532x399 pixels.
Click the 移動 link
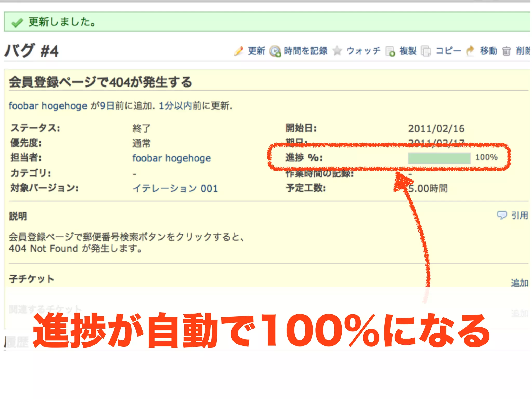coord(489,51)
